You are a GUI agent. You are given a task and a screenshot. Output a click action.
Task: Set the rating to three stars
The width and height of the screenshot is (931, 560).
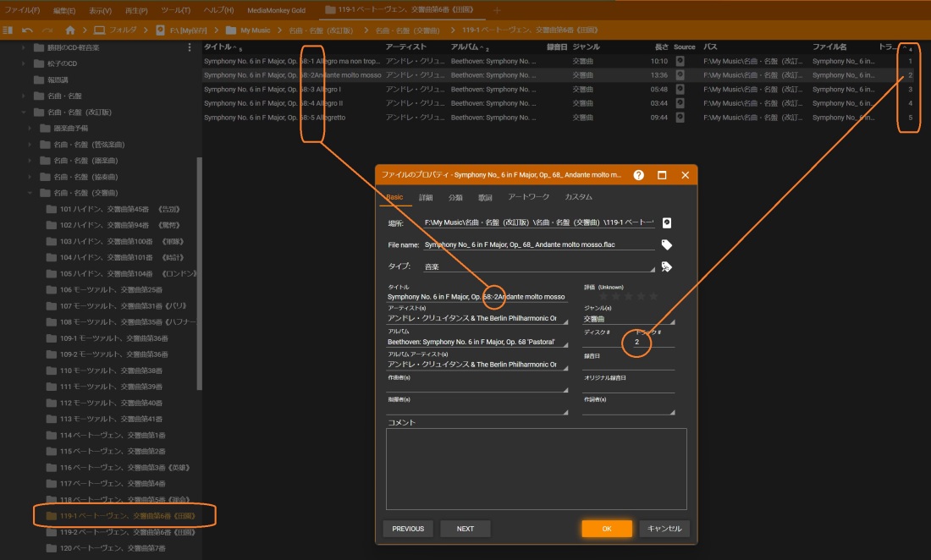[628, 296]
